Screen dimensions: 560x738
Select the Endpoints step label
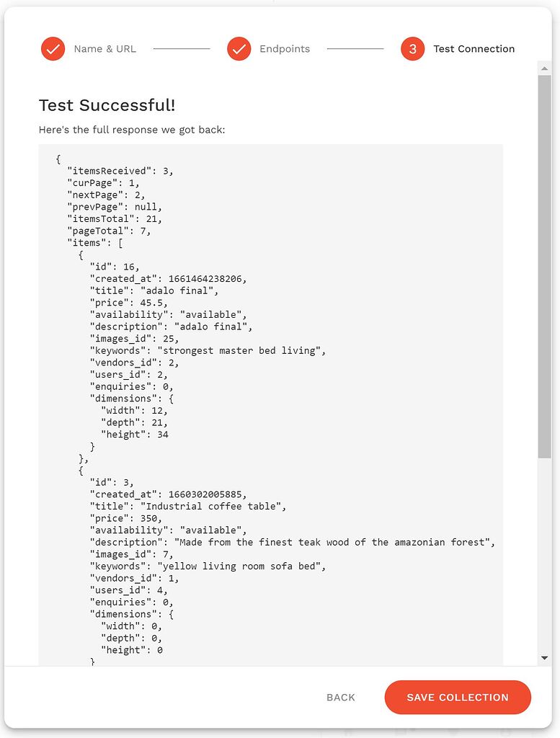click(285, 49)
